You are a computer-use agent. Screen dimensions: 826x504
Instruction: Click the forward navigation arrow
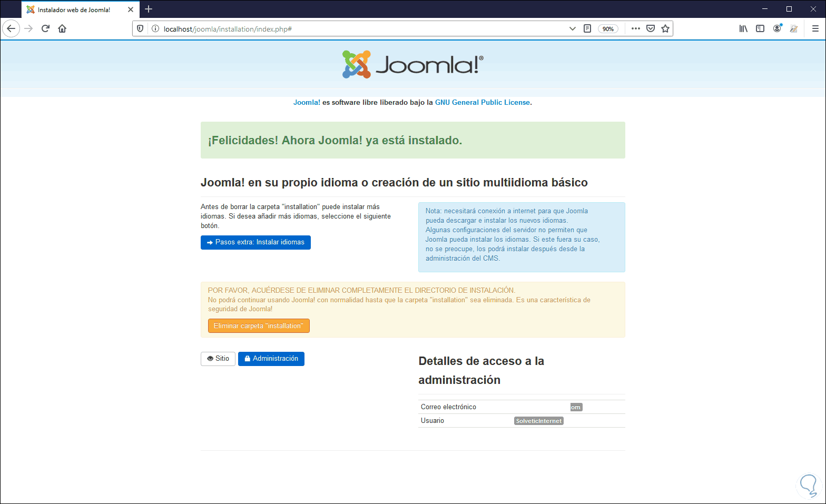[28, 28]
